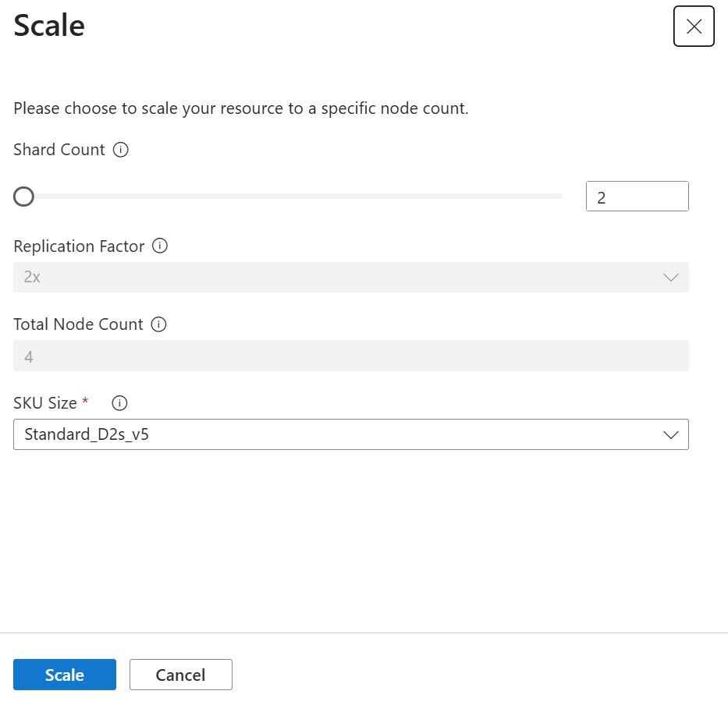This screenshot has height=705, width=728.
Task: Dismiss the Scale panel with X
Action: tap(693, 26)
